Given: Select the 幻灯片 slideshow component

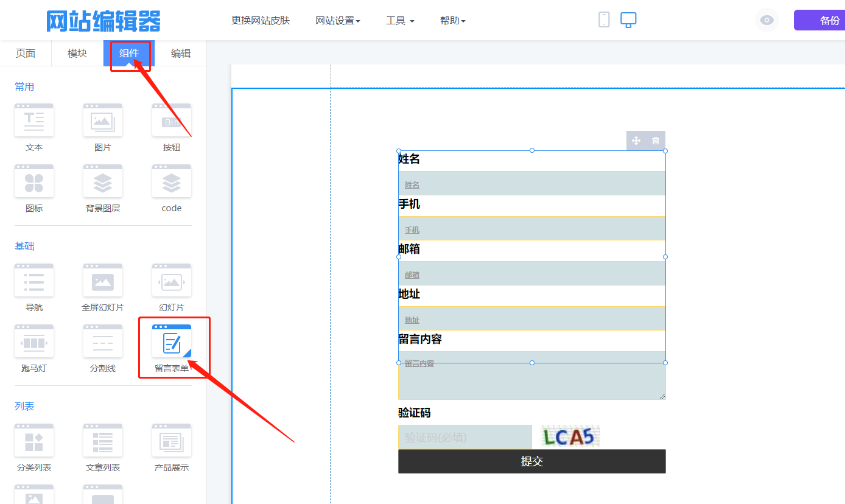Looking at the screenshot, I should click(172, 281).
